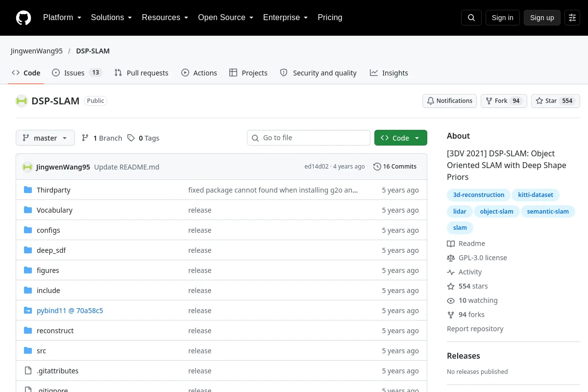Click the branch icon beside 1 Branch
Screen dimensions: 588x392
85,138
